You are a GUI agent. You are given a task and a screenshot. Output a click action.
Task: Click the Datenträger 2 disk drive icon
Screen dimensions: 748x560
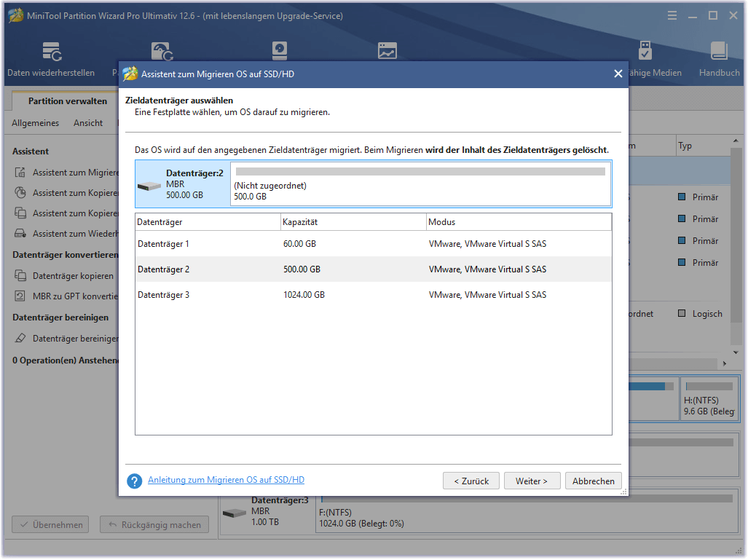pyautogui.click(x=149, y=185)
